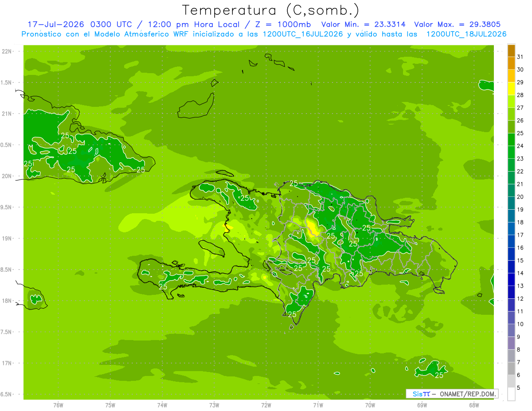
Task: Click the "1200UTC_18JUL2026" valid-until time
Action: [x=466, y=34]
